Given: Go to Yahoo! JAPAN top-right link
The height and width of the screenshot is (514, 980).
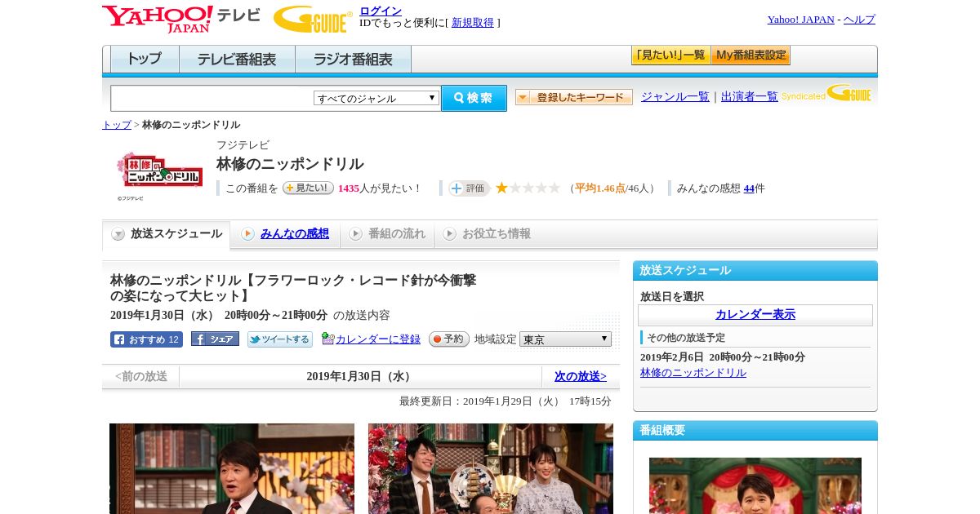Looking at the screenshot, I should coord(801,20).
